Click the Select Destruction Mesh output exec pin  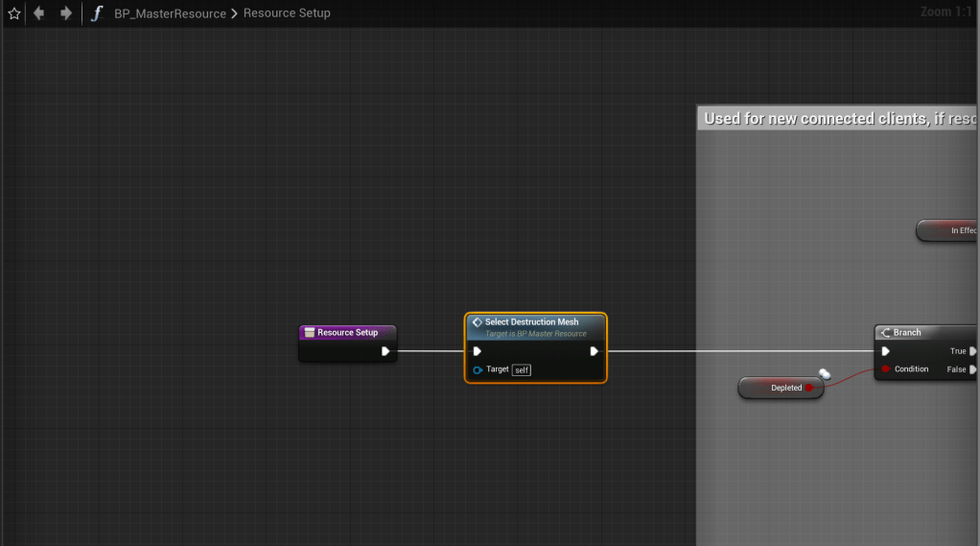pos(595,351)
